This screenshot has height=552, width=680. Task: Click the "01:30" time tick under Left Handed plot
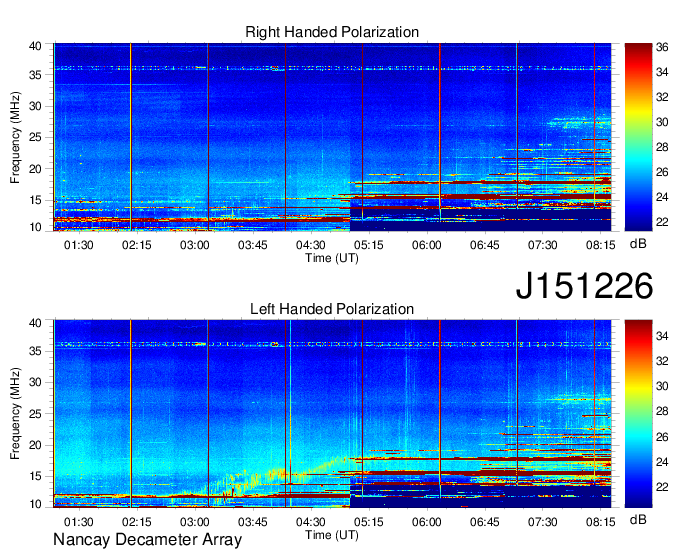coord(78,522)
